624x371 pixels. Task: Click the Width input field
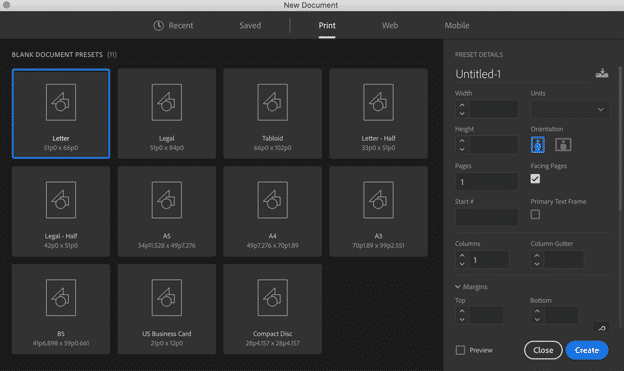coord(493,109)
